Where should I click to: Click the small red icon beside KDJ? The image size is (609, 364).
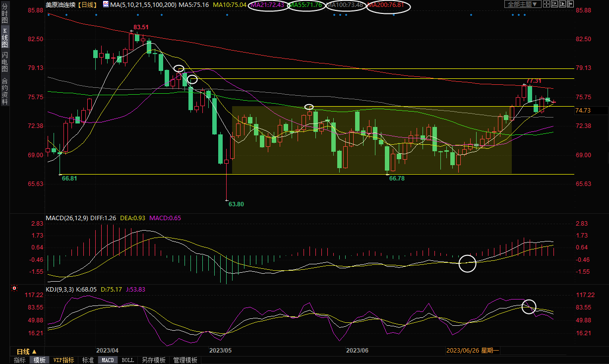pyautogui.click(x=14, y=288)
